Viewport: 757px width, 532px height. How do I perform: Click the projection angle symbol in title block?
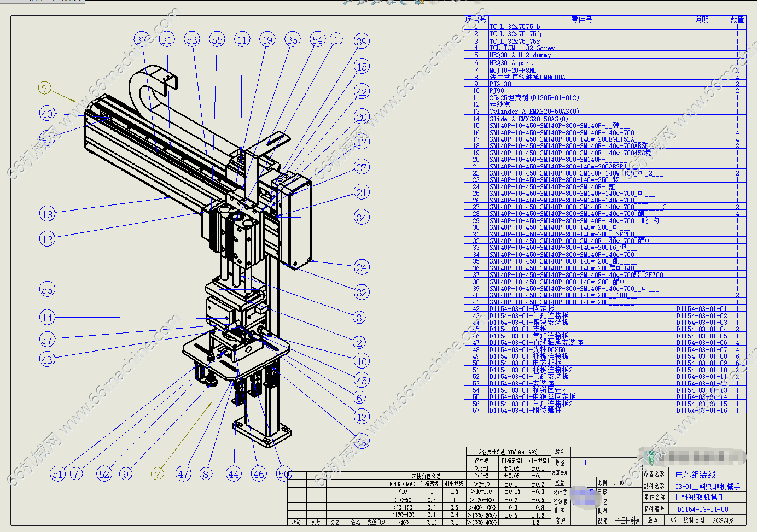coord(626,521)
